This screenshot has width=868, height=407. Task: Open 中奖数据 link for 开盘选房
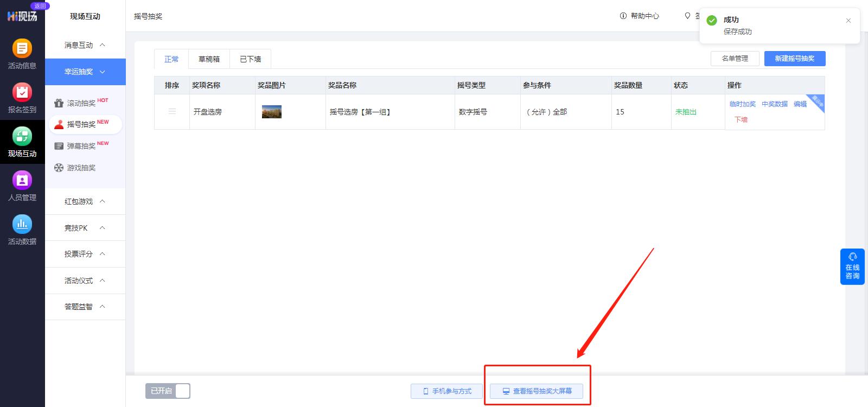click(775, 104)
